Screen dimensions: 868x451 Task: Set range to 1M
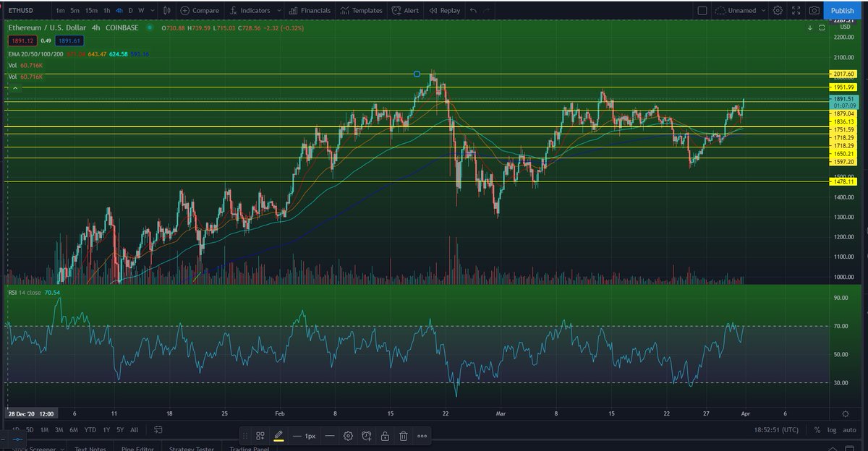point(46,429)
